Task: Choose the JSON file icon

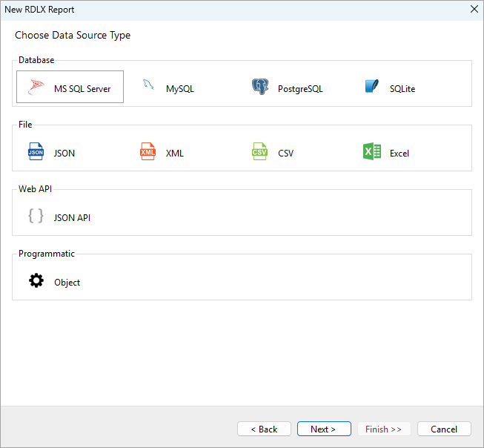Action: 36,151
